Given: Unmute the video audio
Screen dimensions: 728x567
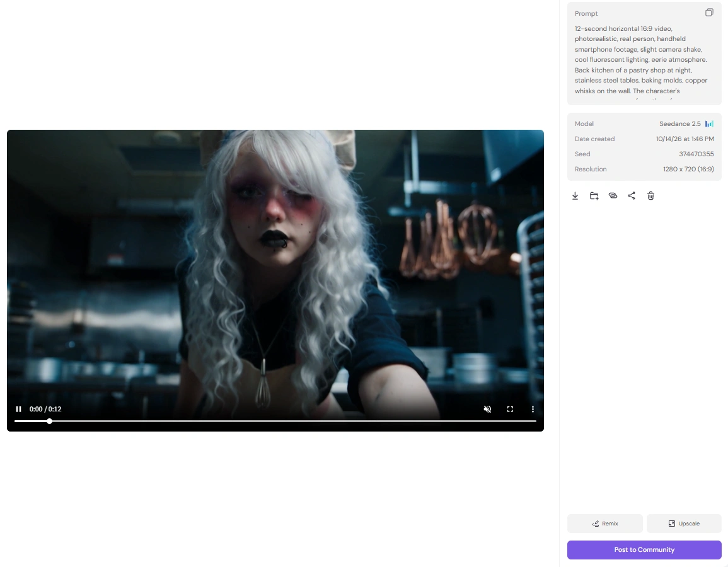Looking at the screenshot, I should click(487, 409).
